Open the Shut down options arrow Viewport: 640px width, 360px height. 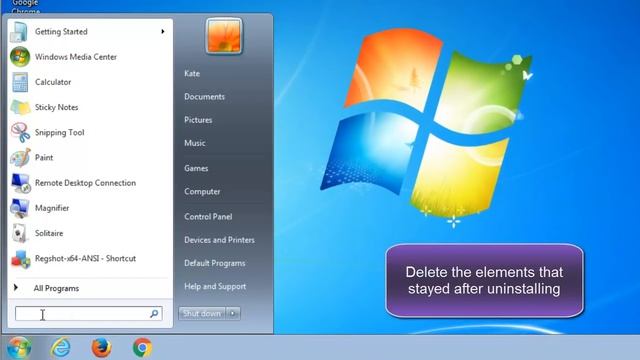233,313
